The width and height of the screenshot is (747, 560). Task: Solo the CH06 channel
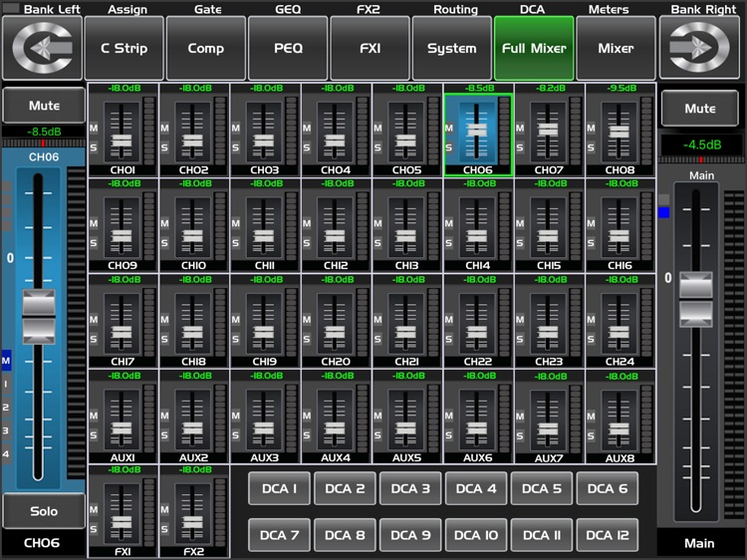(x=44, y=511)
